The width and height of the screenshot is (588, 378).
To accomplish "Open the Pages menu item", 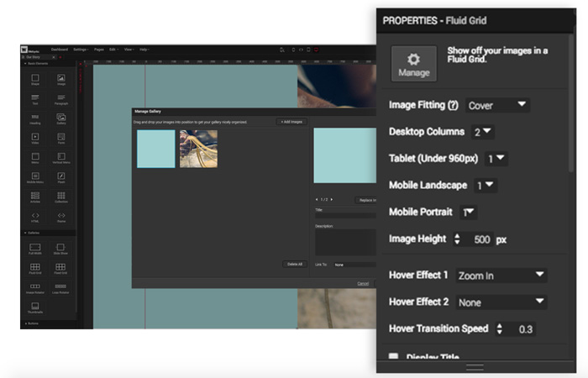I will click(100, 50).
